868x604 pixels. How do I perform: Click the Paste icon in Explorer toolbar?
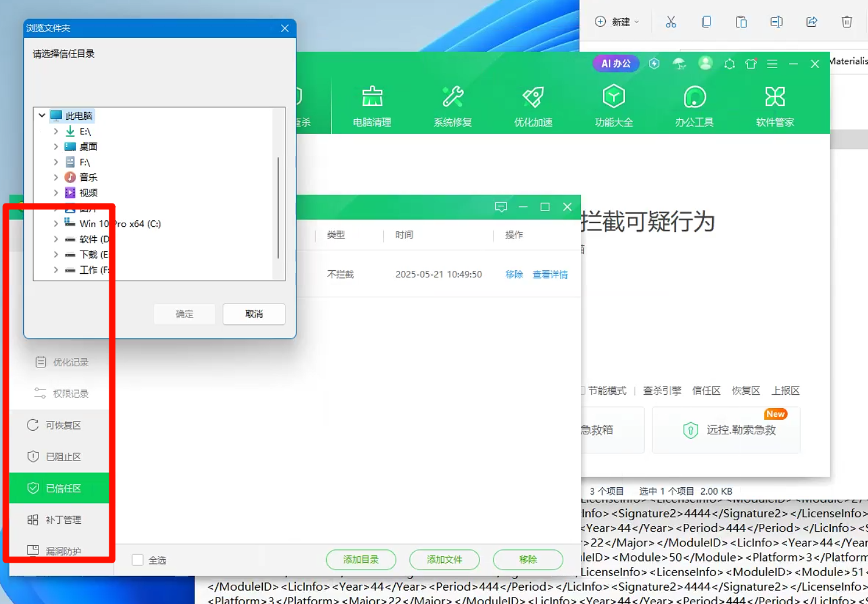point(741,22)
